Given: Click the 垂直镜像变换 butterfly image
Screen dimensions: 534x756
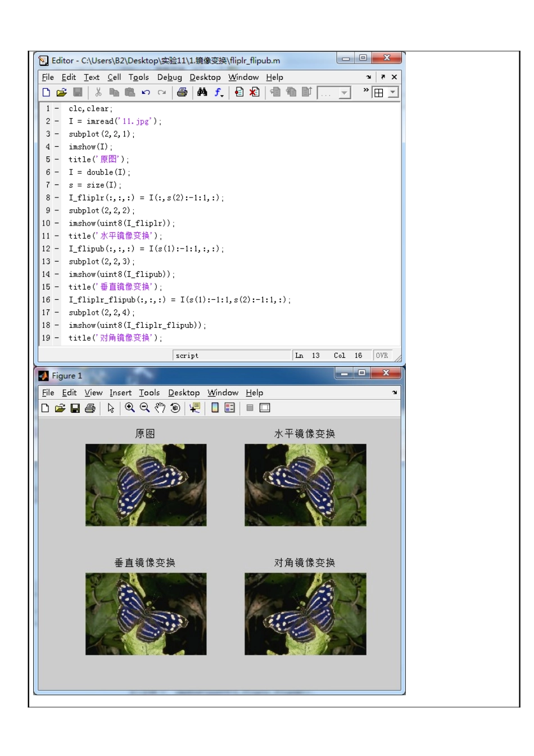Looking at the screenshot, I should point(146,614).
